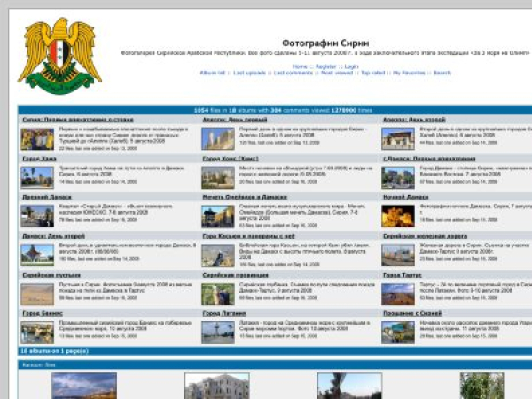Open album 'Ночной Дамаск'
The height and width of the screenshot is (399, 532).
[x=406, y=197]
